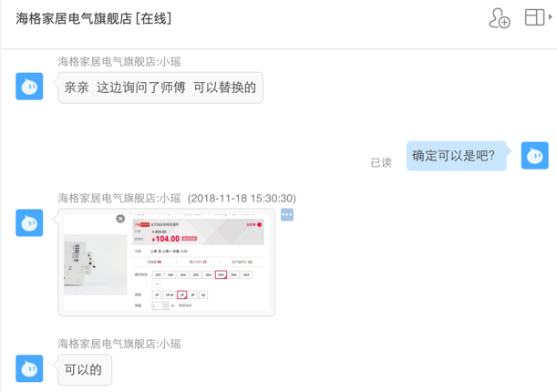Image resolution: width=557 pixels, height=392 pixels.
Task: Click agent avatar beside image message
Action: coord(29,223)
